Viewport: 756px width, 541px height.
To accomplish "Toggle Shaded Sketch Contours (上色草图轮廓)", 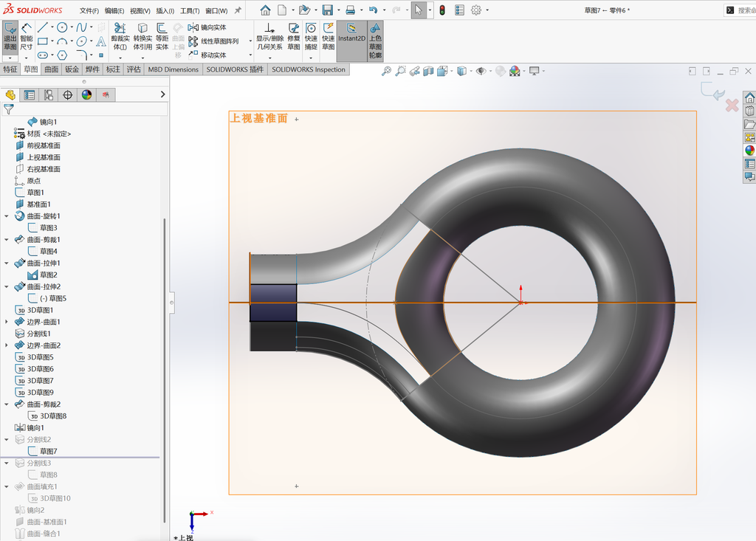I will pyautogui.click(x=376, y=41).
